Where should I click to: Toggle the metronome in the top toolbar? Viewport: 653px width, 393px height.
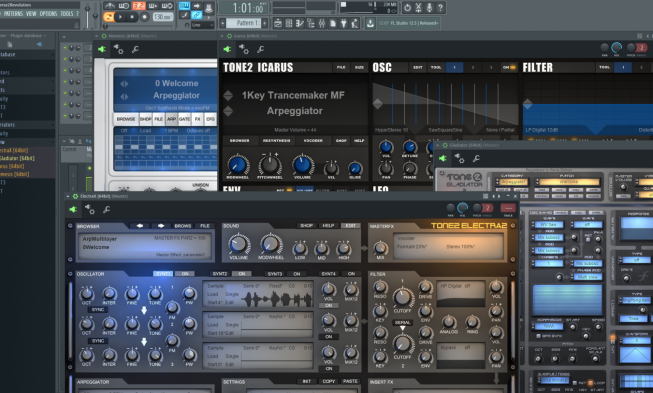point(110,6)
